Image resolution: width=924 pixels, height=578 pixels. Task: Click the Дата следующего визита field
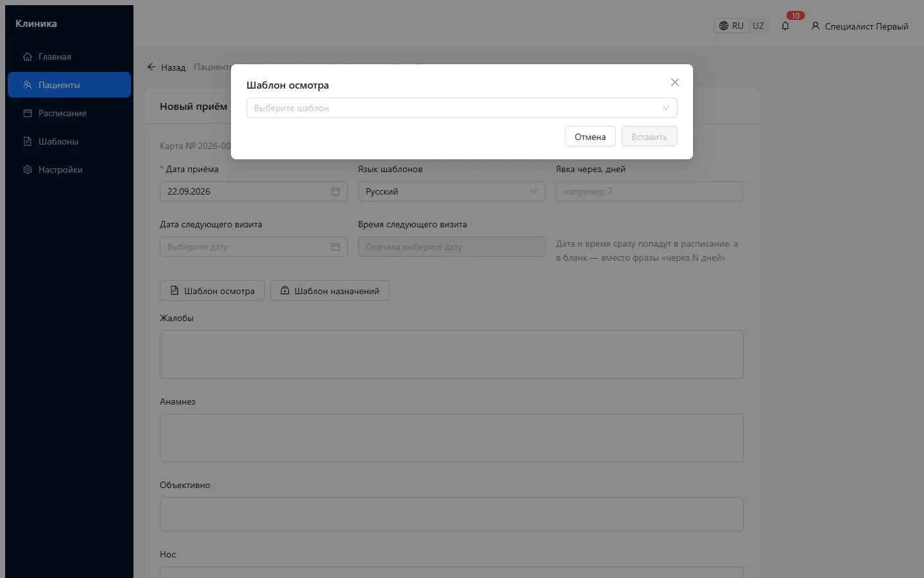253,247
